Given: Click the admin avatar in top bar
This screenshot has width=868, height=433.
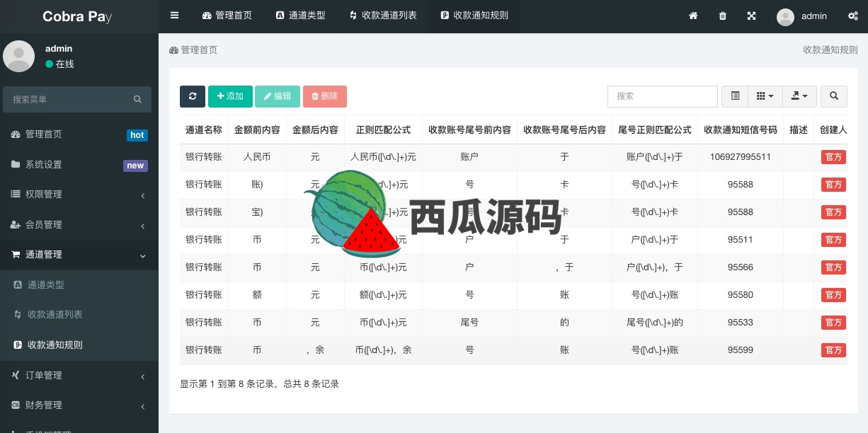Looking at the screenshot, I should [x=785, y=17].
